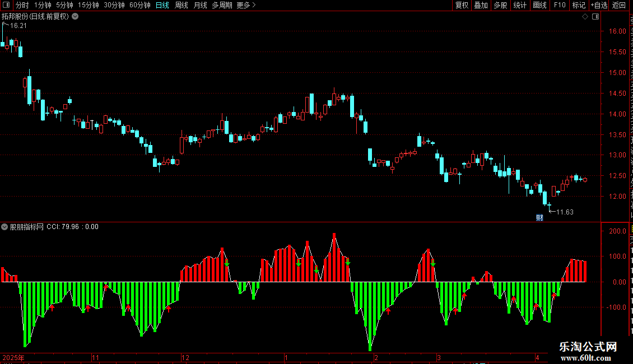The width and height of the screenshot is (633, 364).
Task: Switch to 分时 intraday view
Action: pos(22,5)
